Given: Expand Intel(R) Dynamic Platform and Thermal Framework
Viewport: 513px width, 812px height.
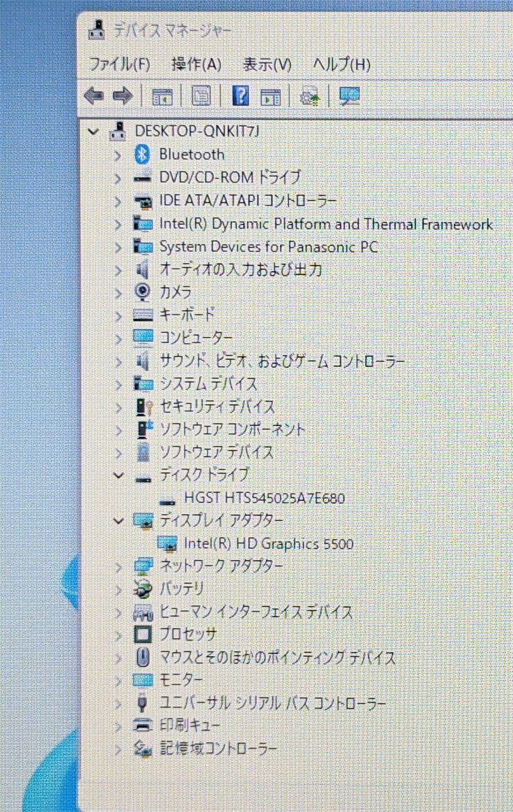Looking at the screenshot, I should [x=117, y=224].
